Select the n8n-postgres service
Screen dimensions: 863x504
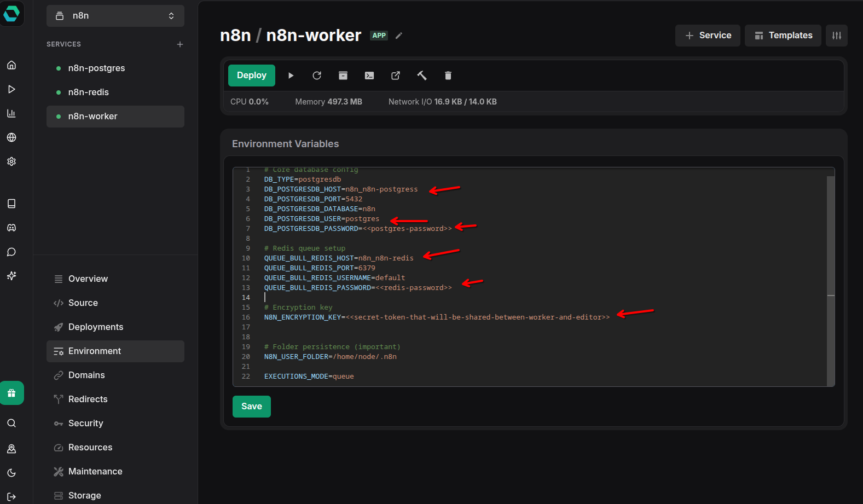[115, 68]
